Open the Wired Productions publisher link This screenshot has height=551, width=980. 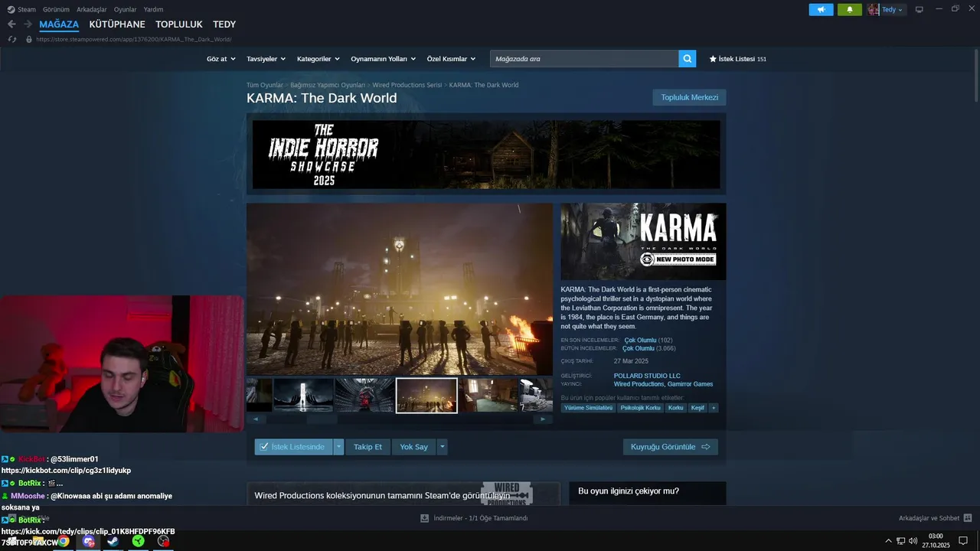point(639,384)
